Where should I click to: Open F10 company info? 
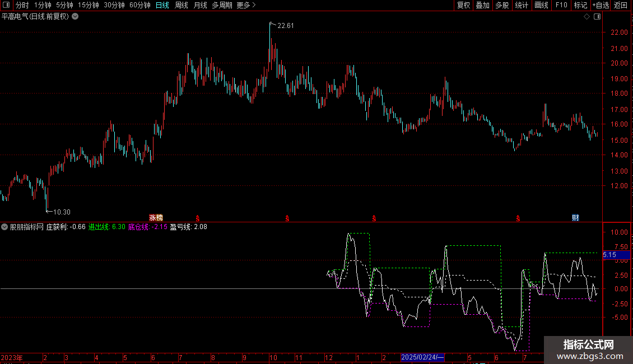pyautogui.click(x=561, y=5)
